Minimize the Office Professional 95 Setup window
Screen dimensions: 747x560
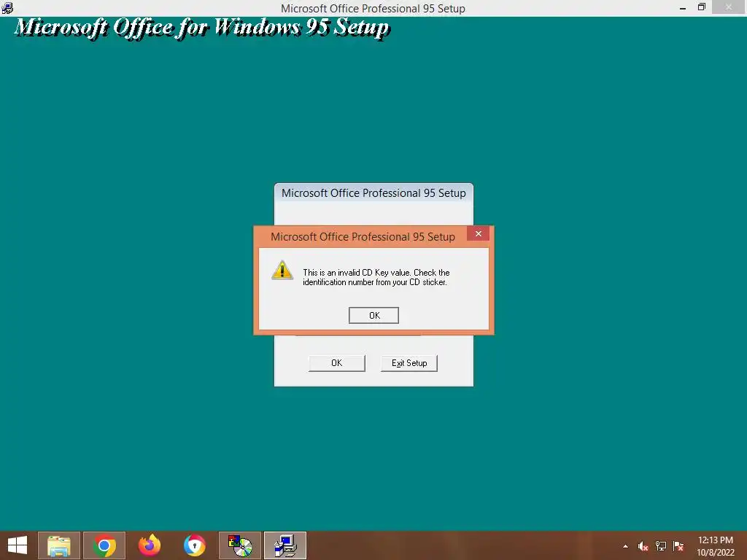683,8
